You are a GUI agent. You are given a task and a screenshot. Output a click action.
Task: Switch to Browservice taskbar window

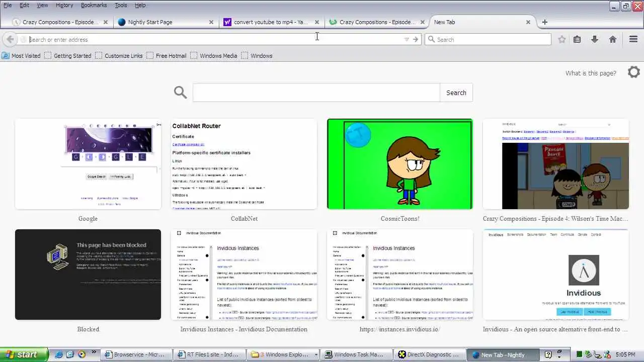pos(136,354)
